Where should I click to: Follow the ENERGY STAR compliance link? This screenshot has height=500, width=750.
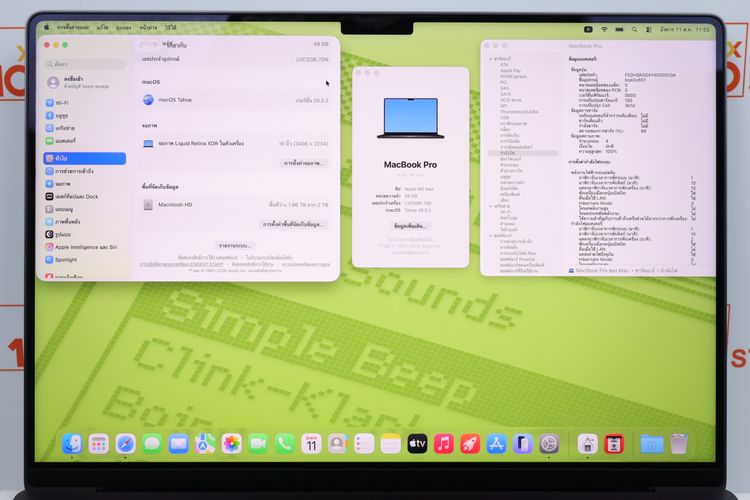click(x=182, y=264)
